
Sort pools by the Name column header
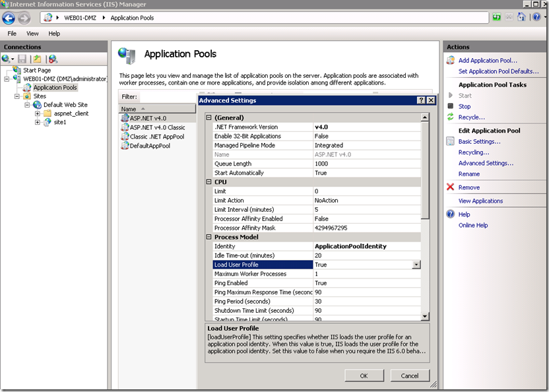(x=157, y=109)
